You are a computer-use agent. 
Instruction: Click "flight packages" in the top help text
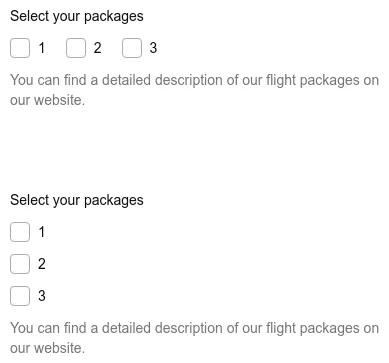click(313, 81)
